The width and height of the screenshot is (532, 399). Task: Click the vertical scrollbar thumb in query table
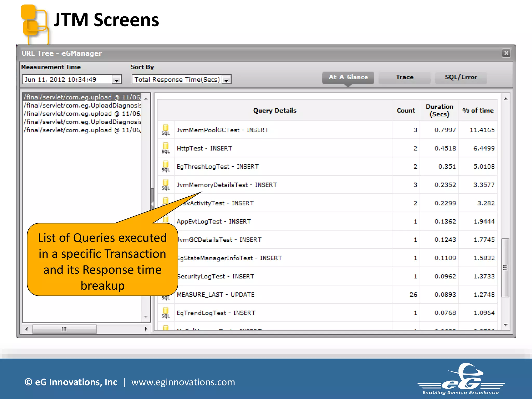tap(505, 268)
